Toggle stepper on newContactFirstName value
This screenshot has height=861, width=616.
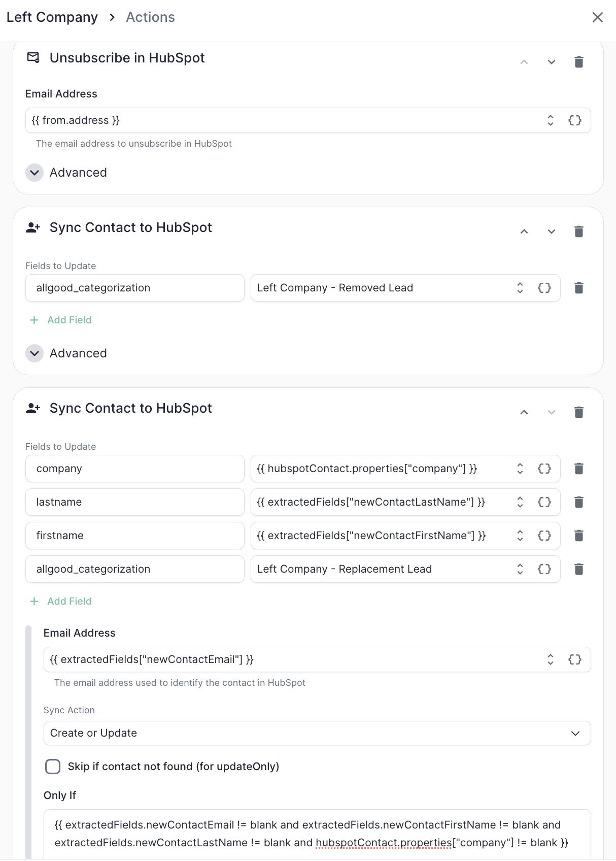[520, 536]
